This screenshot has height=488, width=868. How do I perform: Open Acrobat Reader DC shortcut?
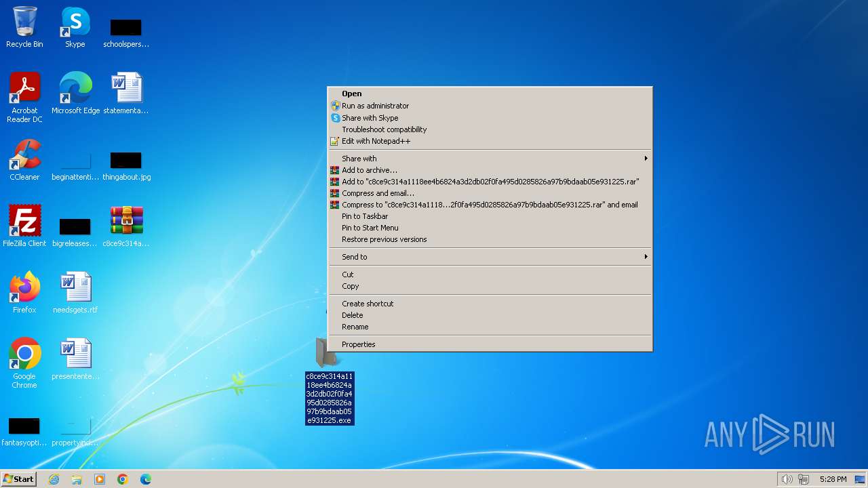[x=24, y=97]
